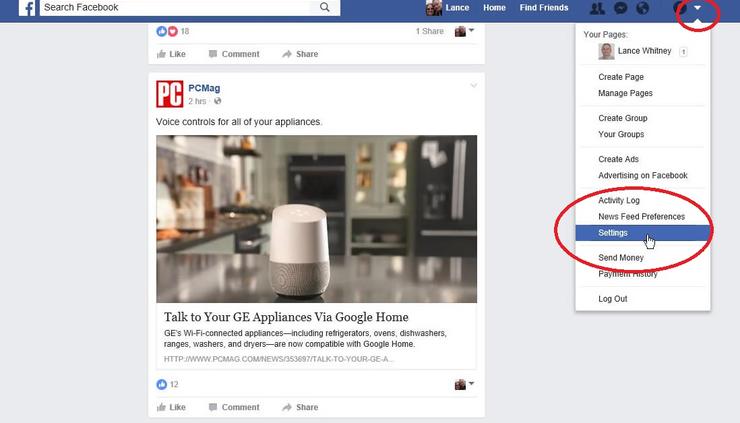This screenshot has width=740, height=423.
Task: Open Notifications globe icon
Action: pyautogui.click(x=642, y=8)
